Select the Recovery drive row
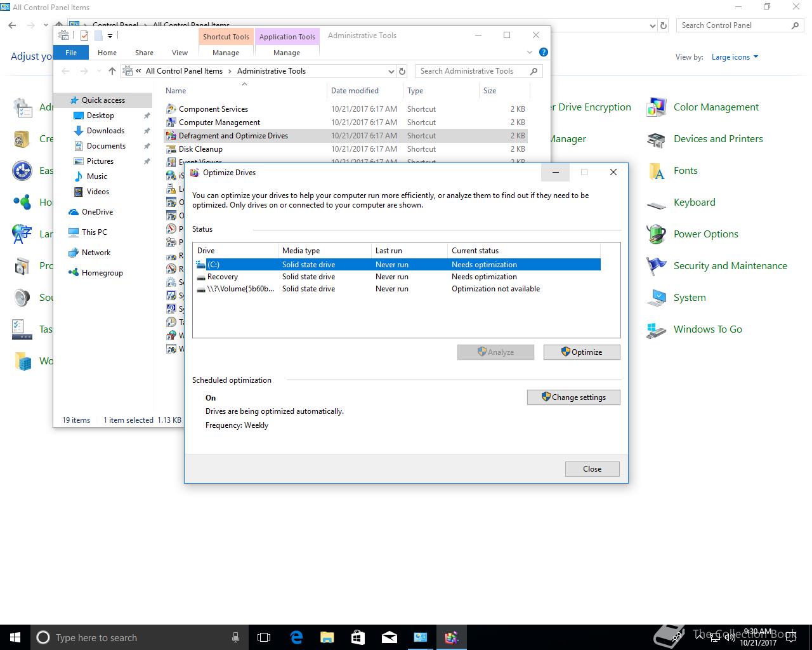The width and height of the screenshot is (812, 650). 396,277
